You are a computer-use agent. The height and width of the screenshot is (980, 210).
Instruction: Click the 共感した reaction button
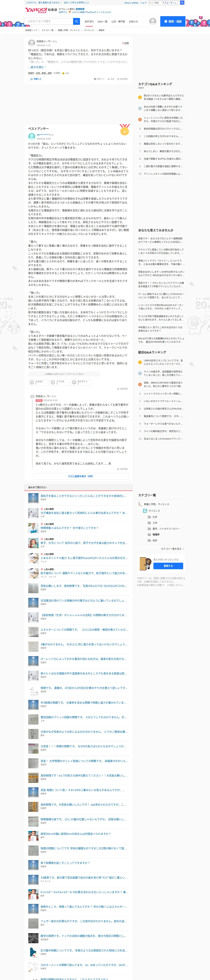(36, 79)
